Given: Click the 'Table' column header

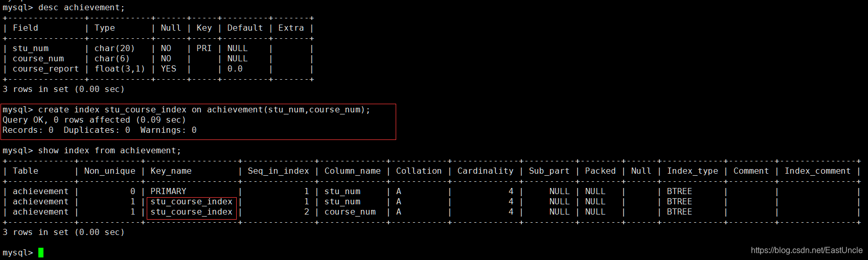Looking at the screenshot, I should [26, 171].
